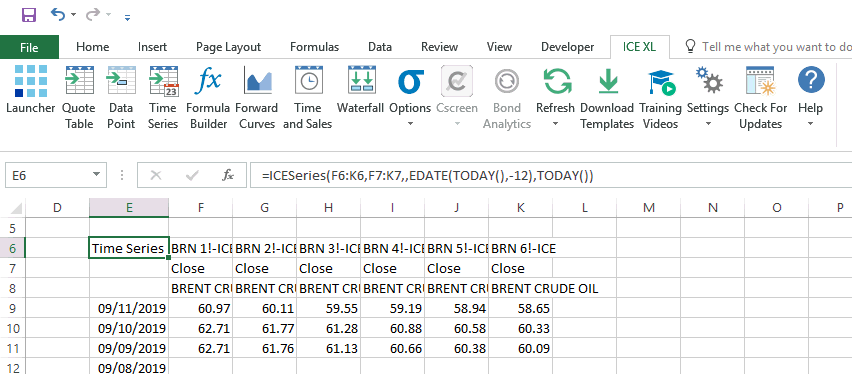Open Training Videos
This screenshot has height=374, width=852.
tap(661, 97)
